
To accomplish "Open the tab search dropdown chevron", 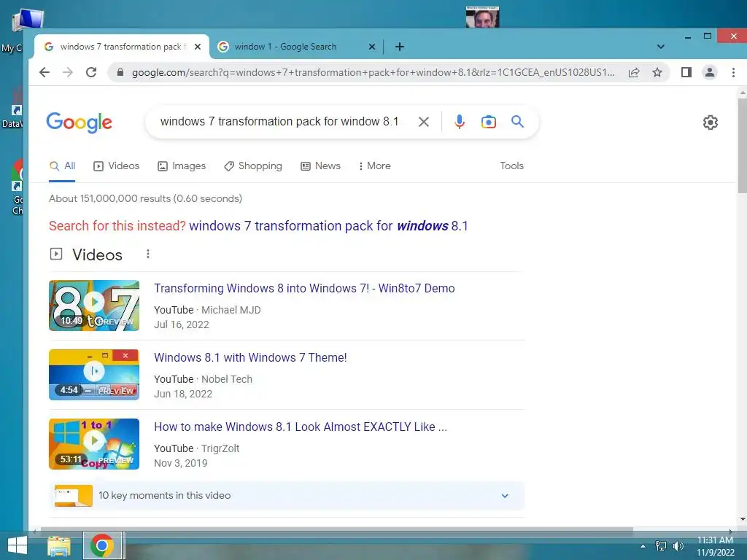I will 661,47.
